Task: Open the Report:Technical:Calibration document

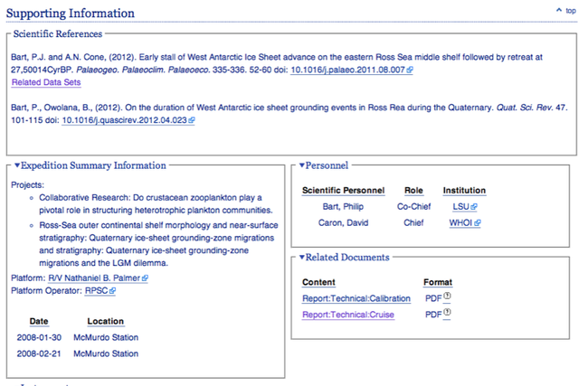Action: [x=356, y=298]
